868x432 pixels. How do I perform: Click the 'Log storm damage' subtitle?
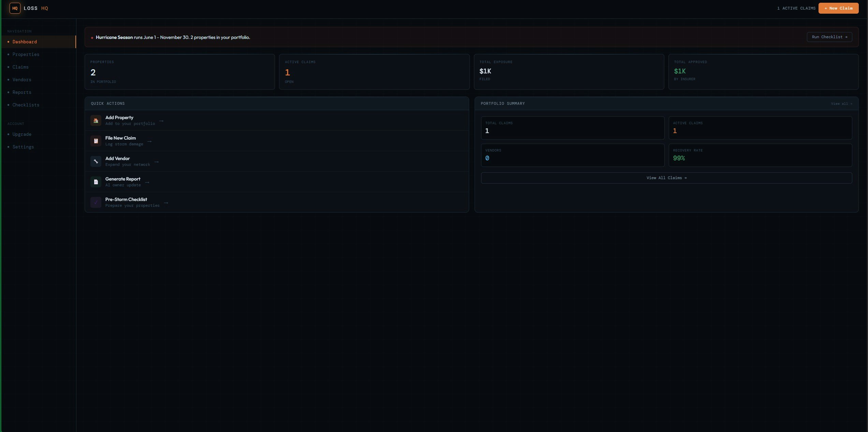tap(124, 144)
